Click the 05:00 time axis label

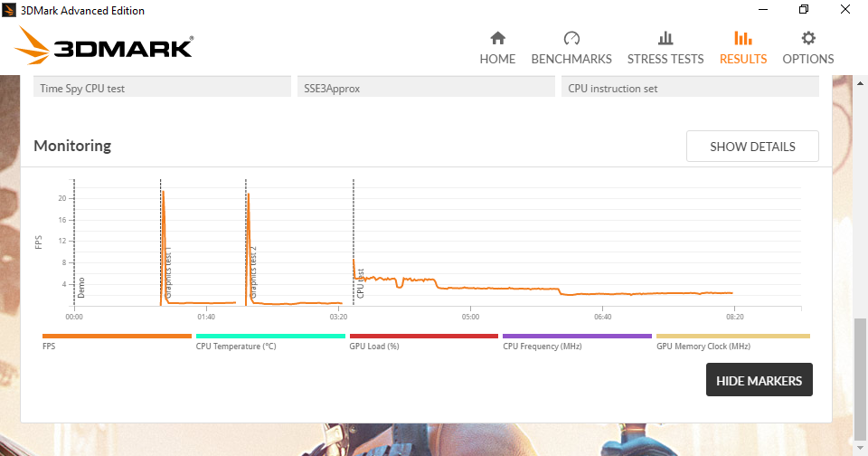[x=470, y=317]
